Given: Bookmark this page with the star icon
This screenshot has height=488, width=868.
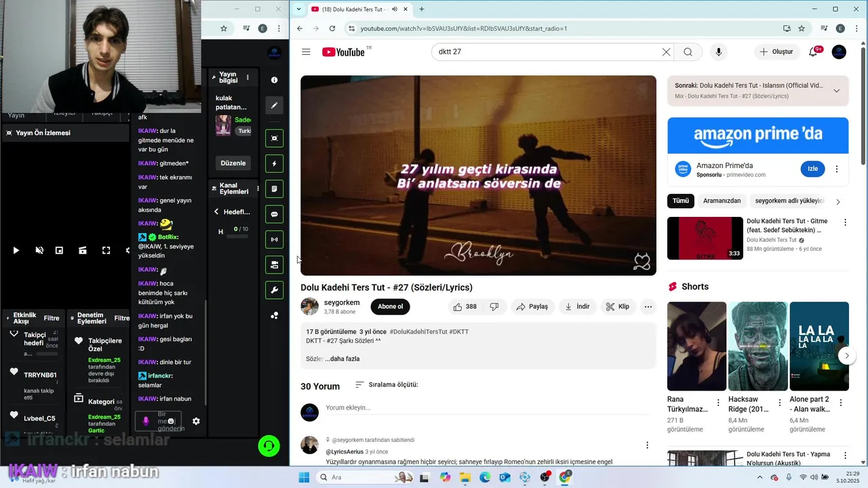Looking at the screenshot, I should coord(802,28).
